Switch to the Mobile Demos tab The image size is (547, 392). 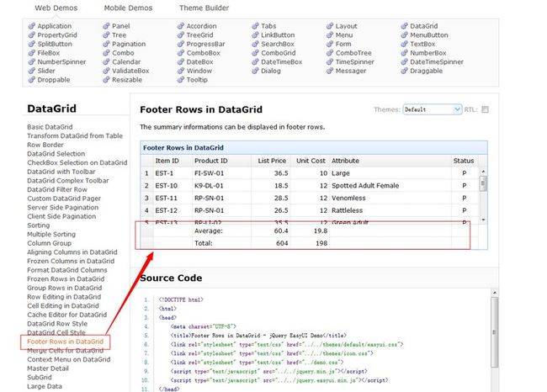(x=129, y=8)
